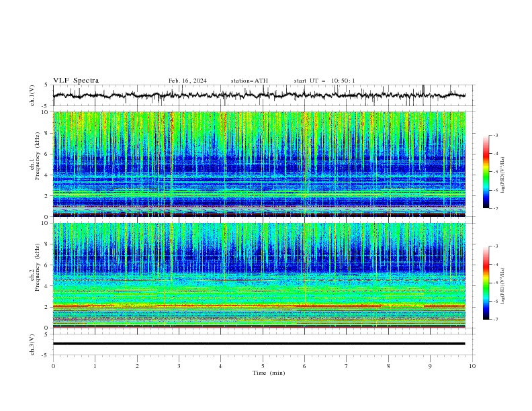Click the ch.2 log(PSD) colorbar label
This screenshot has width=532, height=411.
[x=503, y=286]
